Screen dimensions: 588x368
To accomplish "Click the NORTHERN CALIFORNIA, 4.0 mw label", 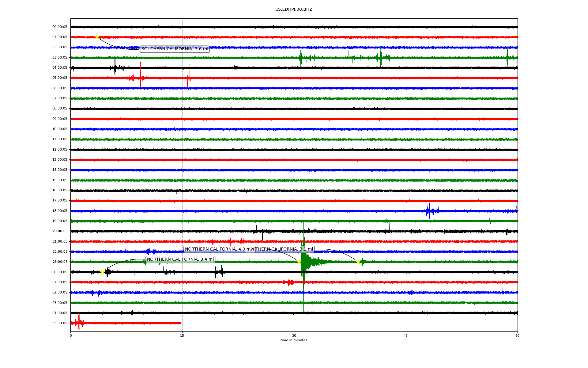I will pyautogui.click(x=214, y=249).
